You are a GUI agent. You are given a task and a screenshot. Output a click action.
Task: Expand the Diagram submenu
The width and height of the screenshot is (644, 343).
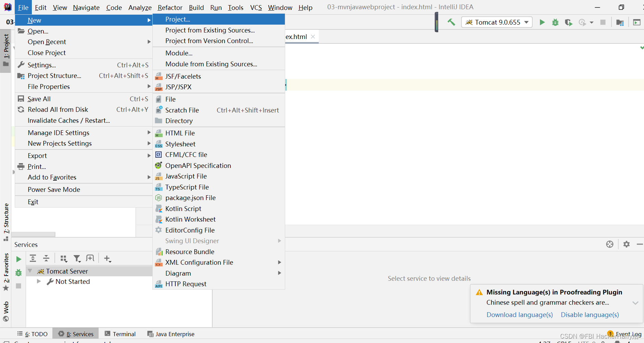click(x=219, y=273)
